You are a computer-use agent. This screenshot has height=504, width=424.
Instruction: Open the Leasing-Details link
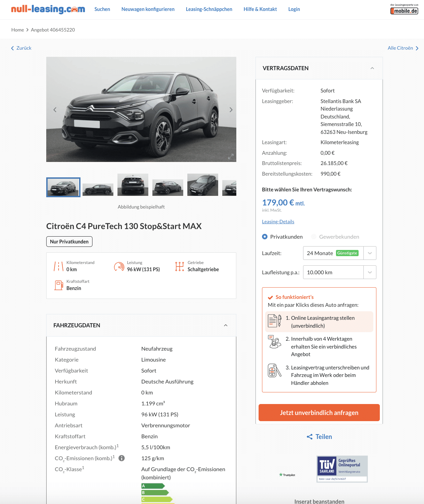(x=278, y=222)
